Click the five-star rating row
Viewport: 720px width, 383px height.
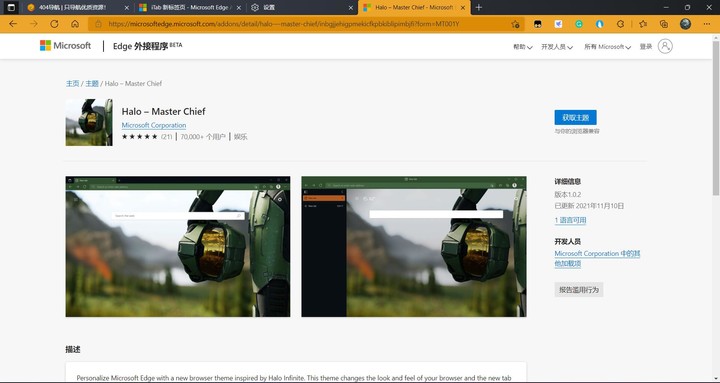pos(140,136)
